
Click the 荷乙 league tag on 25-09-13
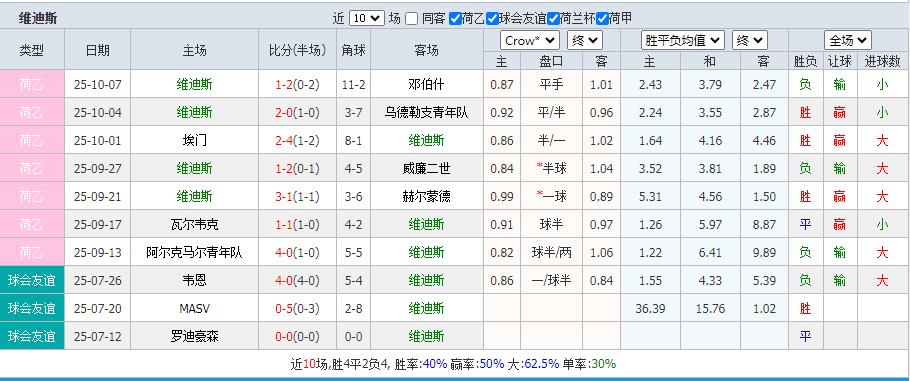click(x=32, y=252)
